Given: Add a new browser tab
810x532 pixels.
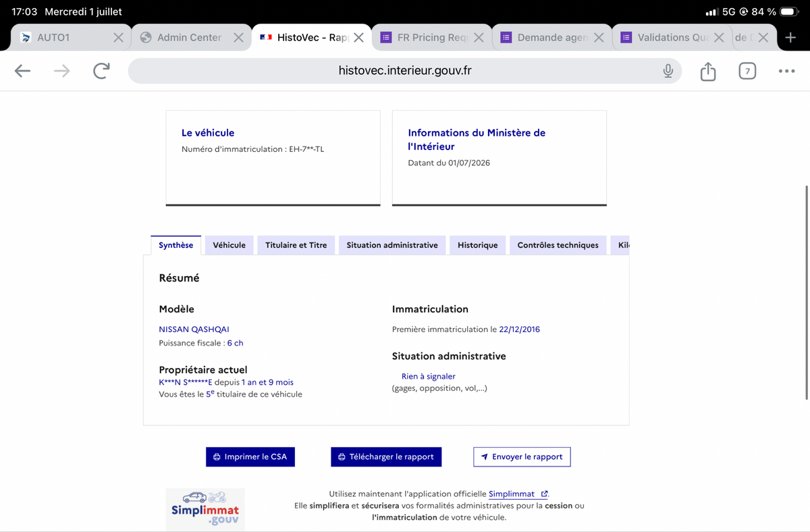Looking at the screenshot, I should (x=791, y=38).
